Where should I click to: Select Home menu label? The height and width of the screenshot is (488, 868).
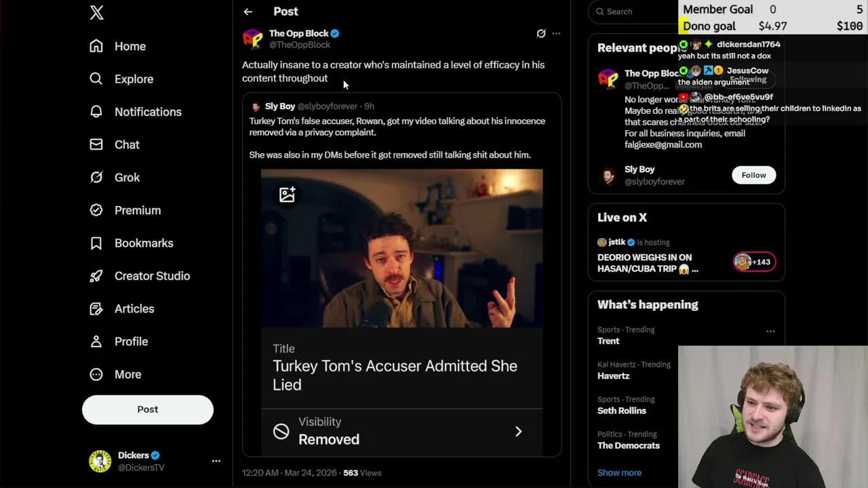pyautogui.click(x=130, y=46)
